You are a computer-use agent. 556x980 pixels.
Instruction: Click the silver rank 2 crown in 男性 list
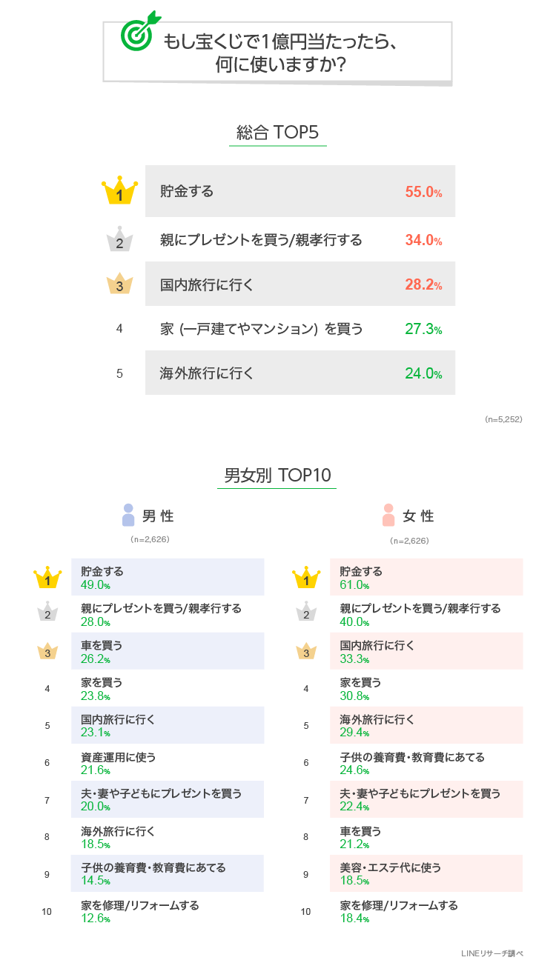click(47, 614)
